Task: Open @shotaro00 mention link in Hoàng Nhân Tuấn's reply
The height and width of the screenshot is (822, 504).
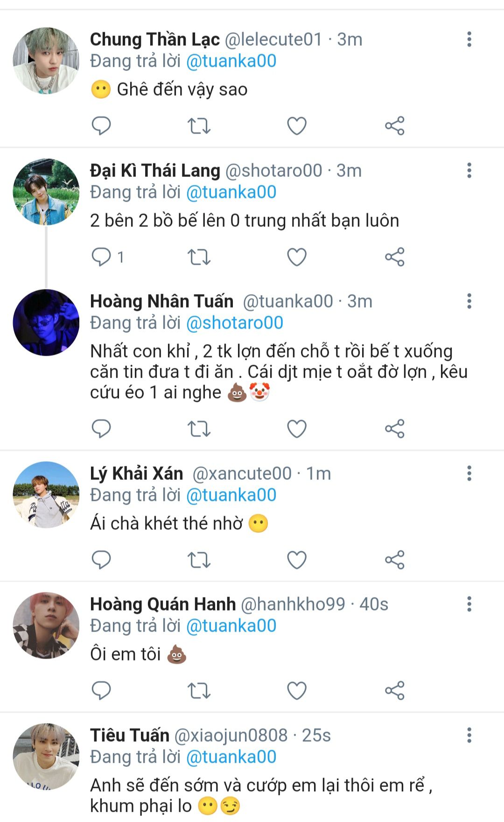Action: coord(235,323)
